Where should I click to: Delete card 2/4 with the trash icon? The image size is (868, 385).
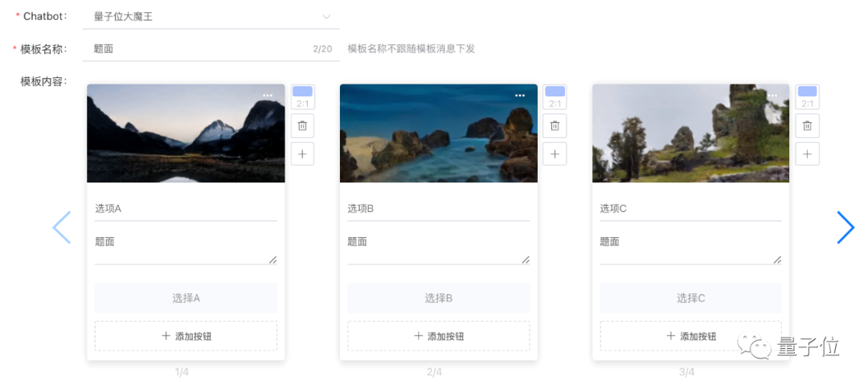555,125
